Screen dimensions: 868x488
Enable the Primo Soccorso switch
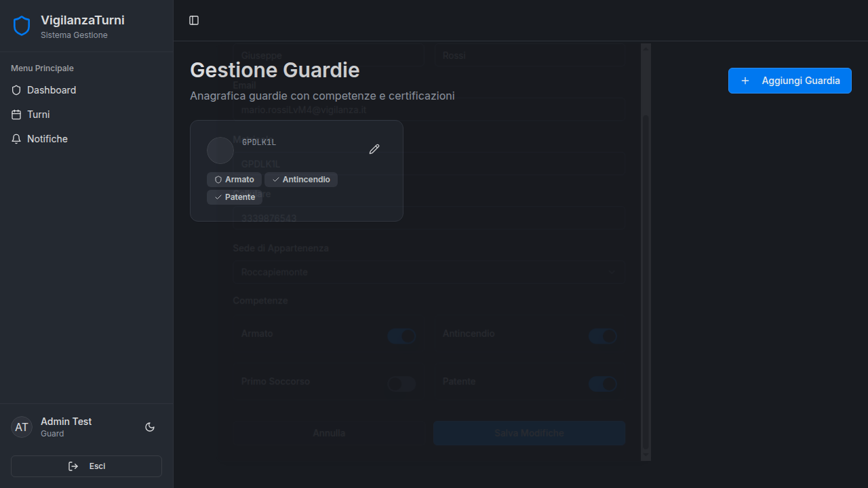click(401, 384)
